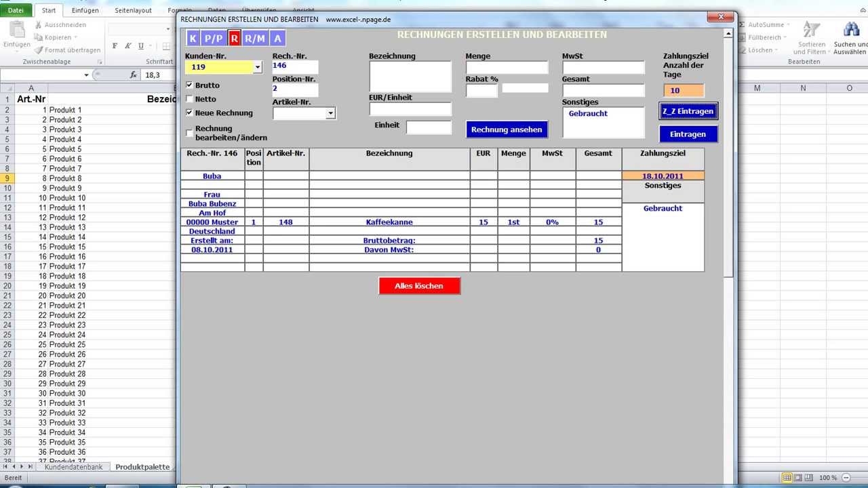Screen dimensions: 868x488
Task: Enable Rechnung bearbeiten/ändern checkbox
Action: point(189,133)
